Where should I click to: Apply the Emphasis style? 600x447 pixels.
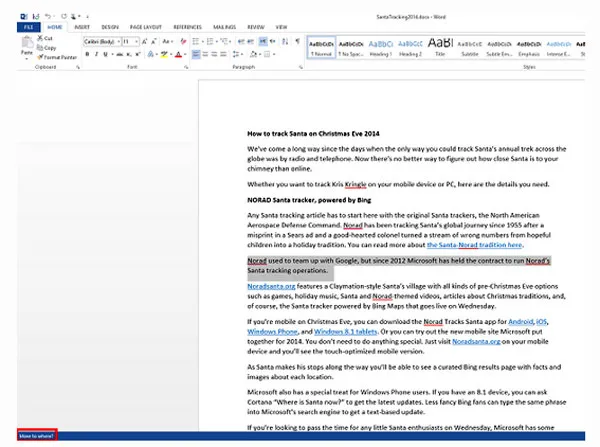529,48
